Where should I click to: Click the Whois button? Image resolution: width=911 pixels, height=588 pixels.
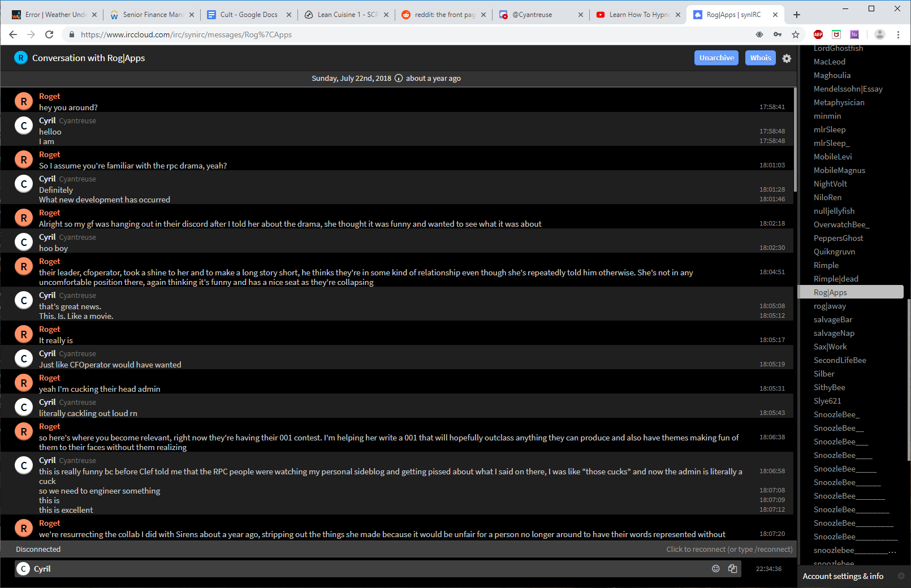[761, 58]
